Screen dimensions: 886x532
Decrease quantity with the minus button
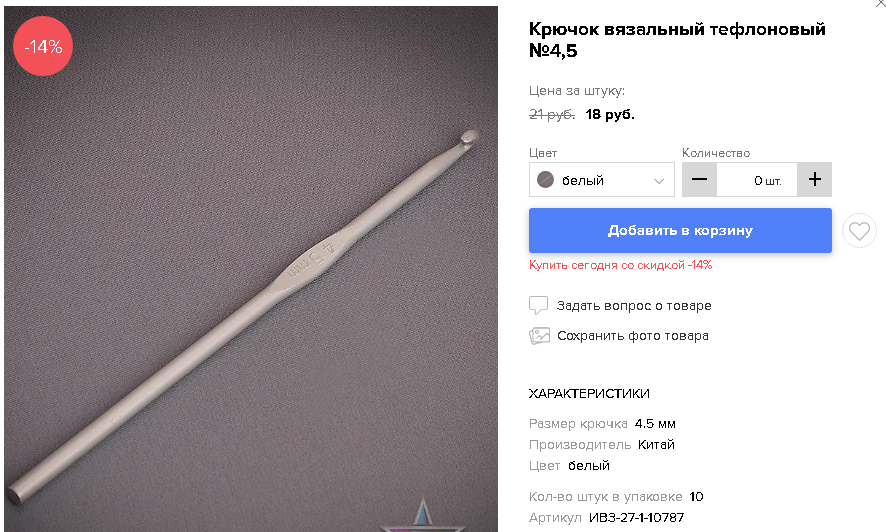pos(700,180)
